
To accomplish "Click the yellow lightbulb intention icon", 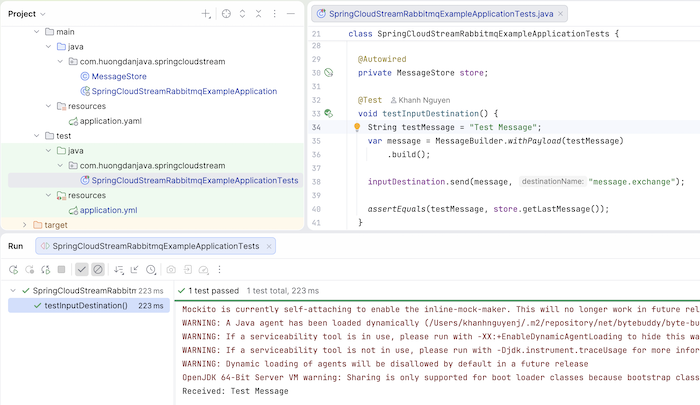I will coord(357,127).
